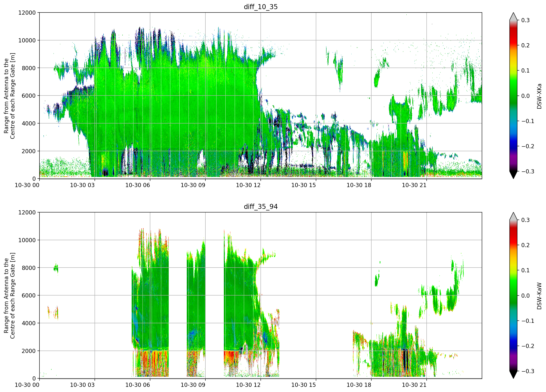The width and height of the screenshot is (546, 392).
Task: Click the top colorbar lower black arrow
Action: (x=513, y=175)
